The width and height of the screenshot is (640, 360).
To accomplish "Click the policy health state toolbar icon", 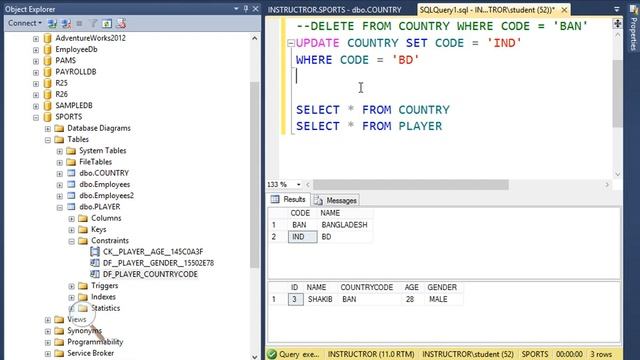I will pos(121,24).
